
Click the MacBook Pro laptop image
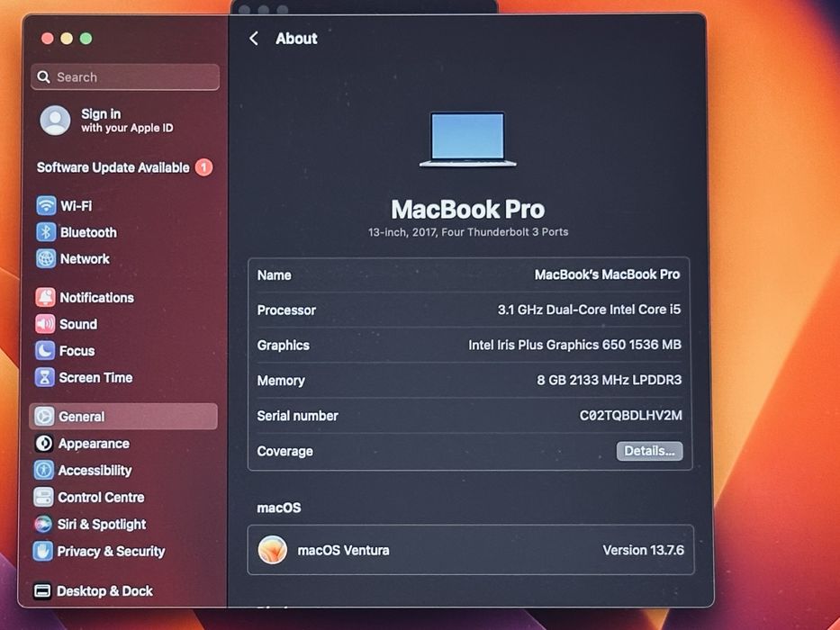point(467,139)
